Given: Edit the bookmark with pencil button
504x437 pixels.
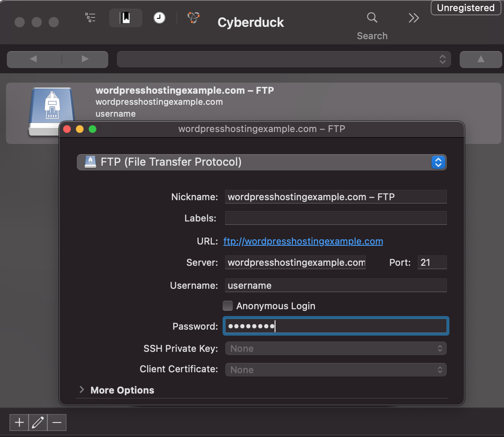Looking at the screenshot, I should (x=38, y=423).
